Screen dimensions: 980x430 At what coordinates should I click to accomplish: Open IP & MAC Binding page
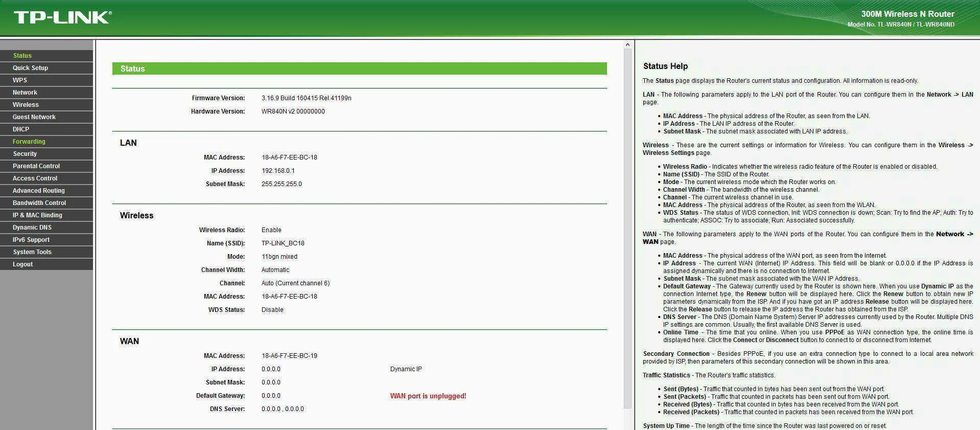46,215
